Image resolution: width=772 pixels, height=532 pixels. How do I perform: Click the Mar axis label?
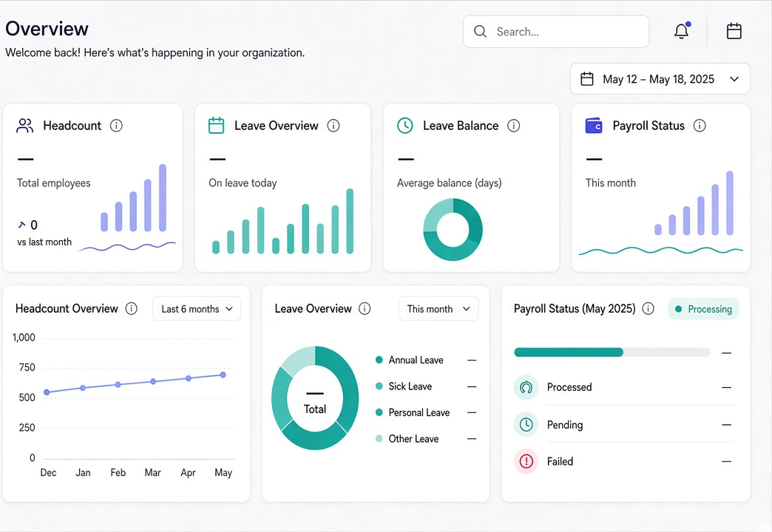(152, 472)
